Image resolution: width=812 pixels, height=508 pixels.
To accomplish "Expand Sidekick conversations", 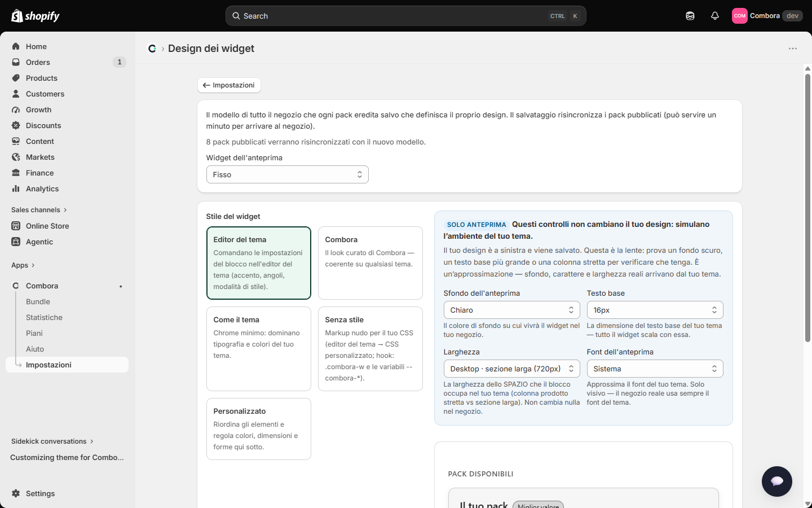I will tap(52, 441).
